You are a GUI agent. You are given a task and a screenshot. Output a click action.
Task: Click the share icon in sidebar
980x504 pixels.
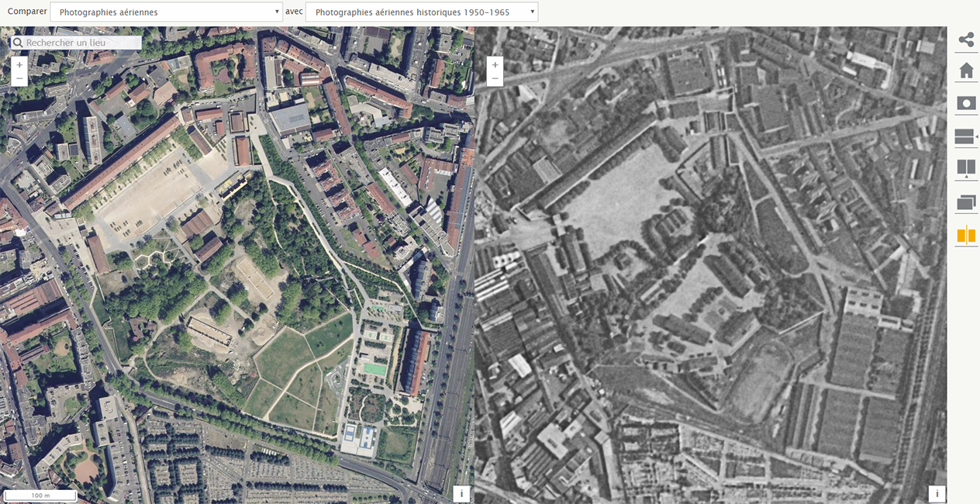[965, 40]
